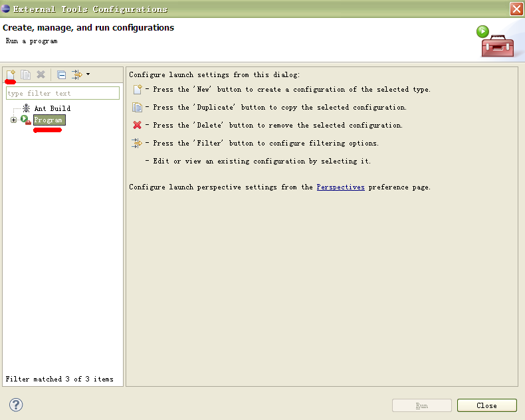Viewport: 525px width, 420px height.
Task: Click 'Filter matched 3 of 3 items' text
Action: click(x=59, y=379)
